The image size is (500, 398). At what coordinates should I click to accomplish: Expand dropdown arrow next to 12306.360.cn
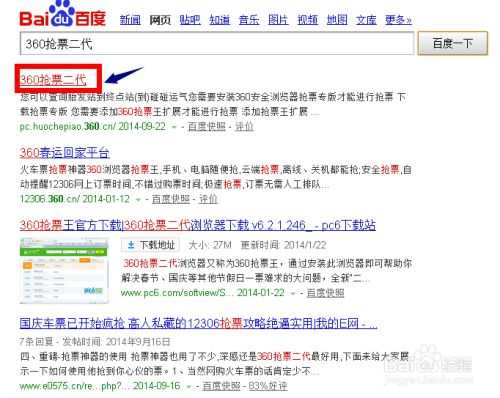138,200
